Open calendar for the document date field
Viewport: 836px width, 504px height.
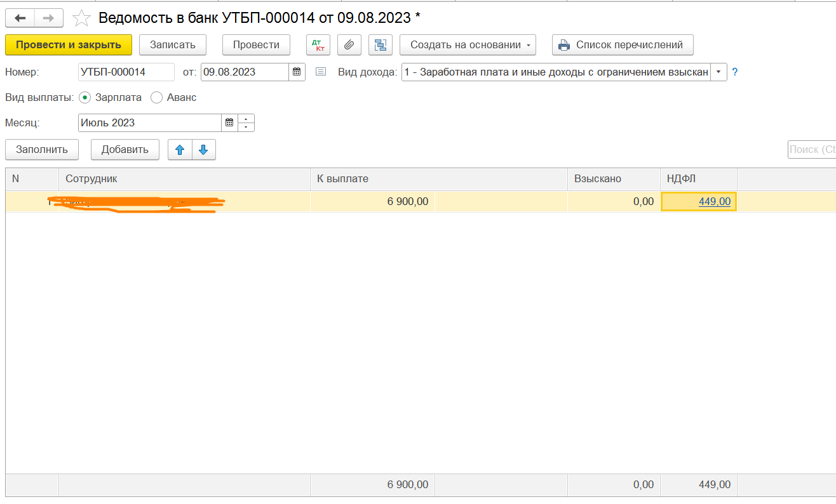click(x=297, y=72)
